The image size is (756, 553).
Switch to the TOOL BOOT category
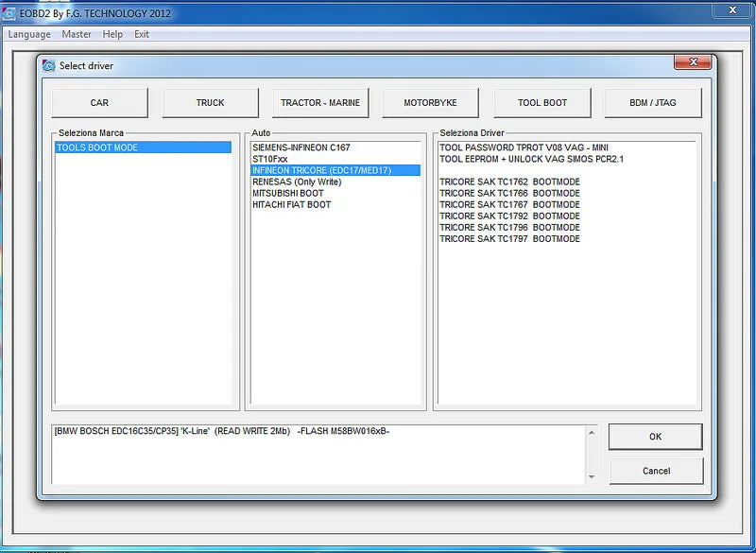click(x=542, y=103)
